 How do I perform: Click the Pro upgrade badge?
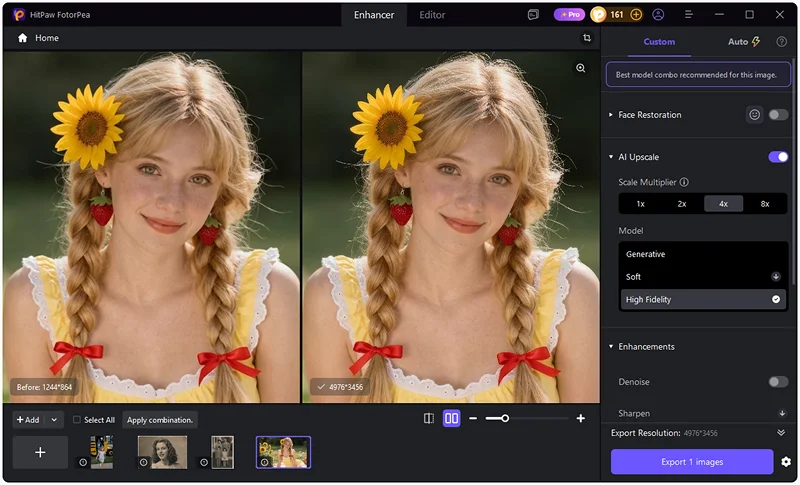[569, 15]
